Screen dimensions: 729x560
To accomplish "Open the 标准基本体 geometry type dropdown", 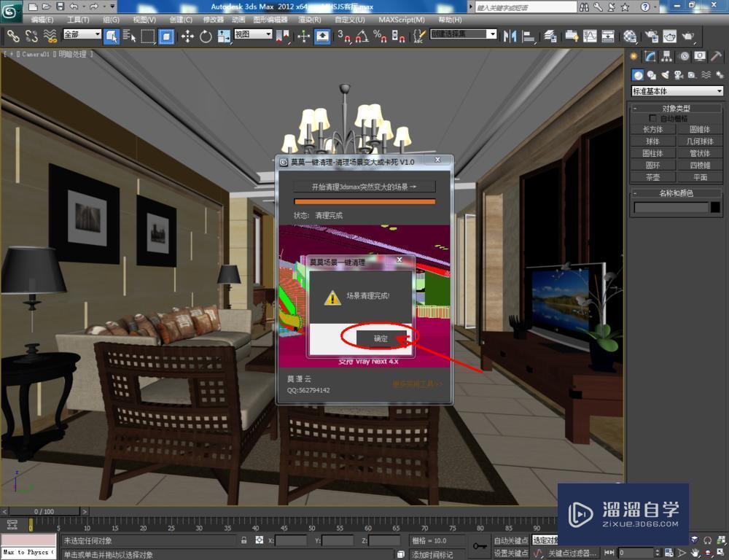I will tap(677, 91).
